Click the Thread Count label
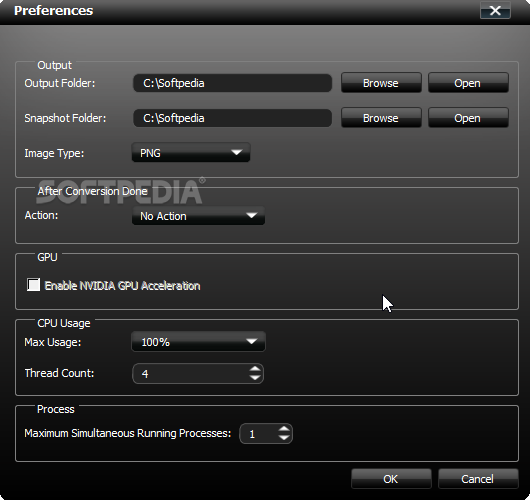 [x=59, y=373]
